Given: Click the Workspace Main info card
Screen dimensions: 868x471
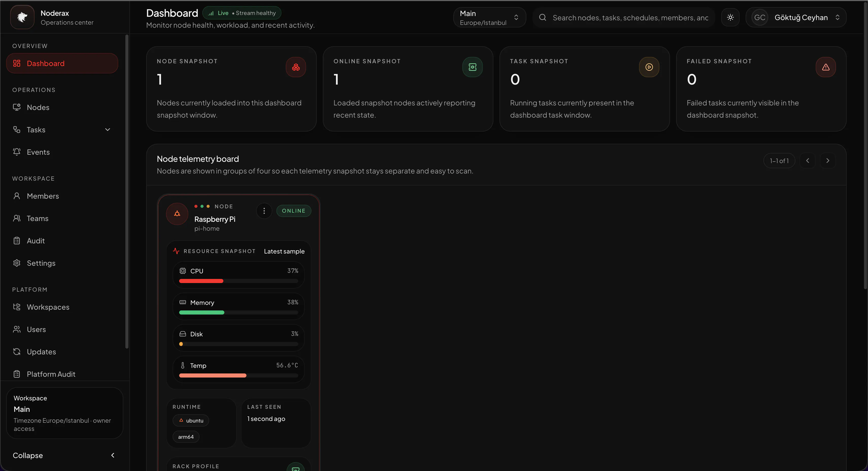Looking at the screenshot, I should pyautogui.click(x=64, y=413).
